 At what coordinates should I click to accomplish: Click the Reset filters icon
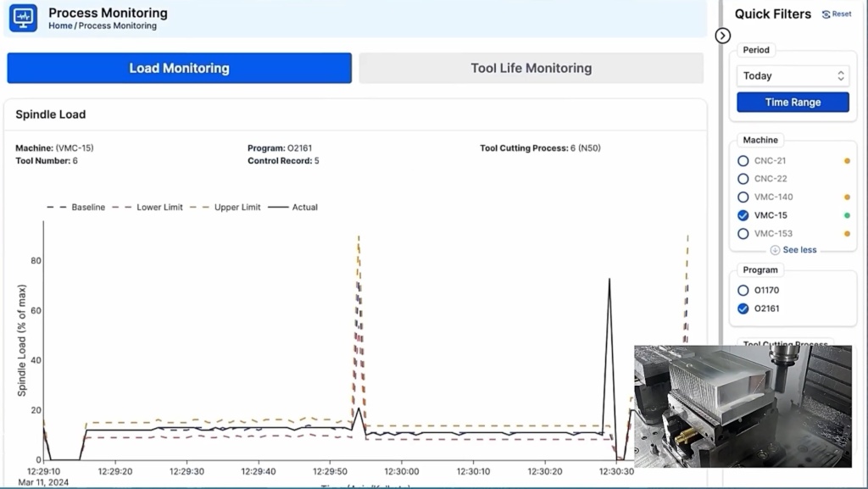click(x=826, y=14)
